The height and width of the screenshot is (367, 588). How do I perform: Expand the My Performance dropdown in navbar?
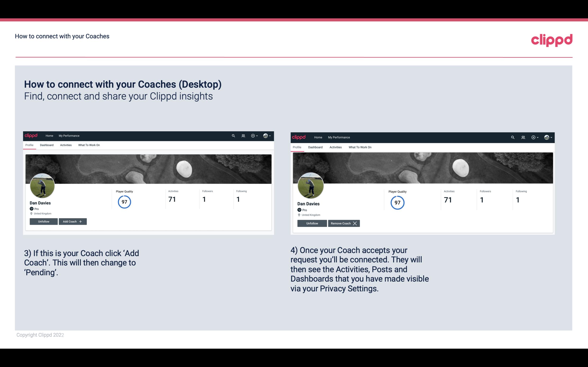(69, 135)
